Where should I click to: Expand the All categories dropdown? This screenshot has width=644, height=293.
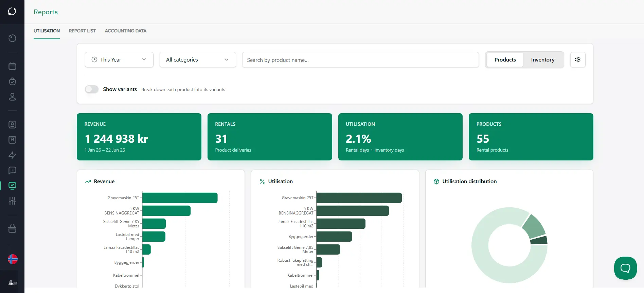click(x=198, y=59)
